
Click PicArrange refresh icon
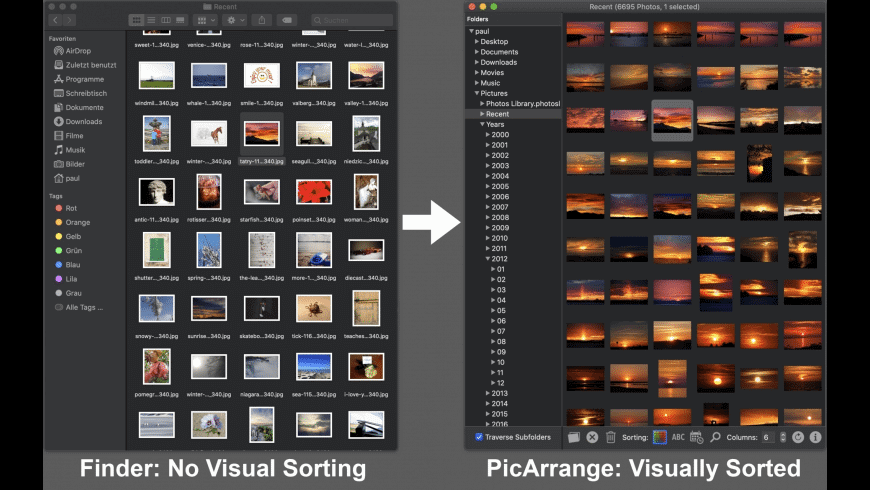[798, 437]
